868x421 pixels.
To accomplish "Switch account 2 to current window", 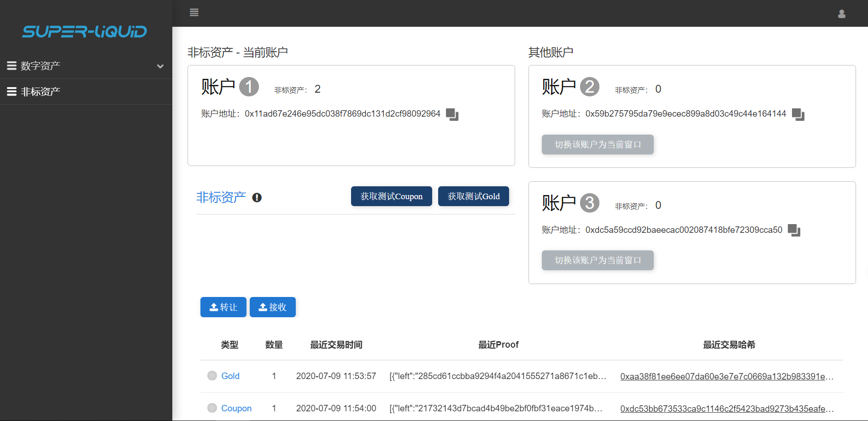I will pos(597,145).
